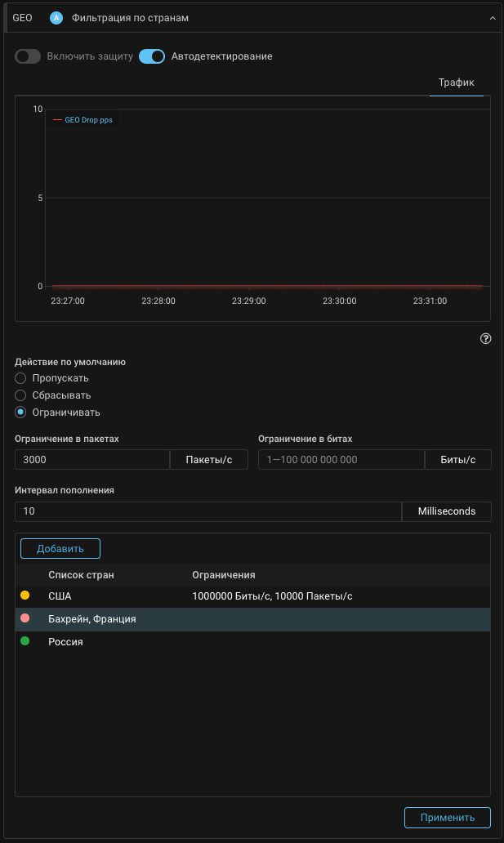Screen dimensions: 504x843
Task: Click the Применить button
Action: tap(447, 817)
